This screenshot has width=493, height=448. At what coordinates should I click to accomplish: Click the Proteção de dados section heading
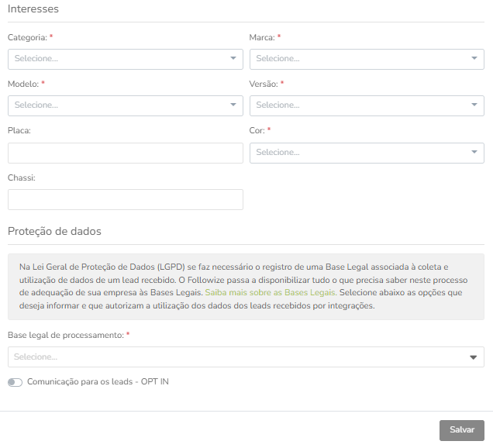(x=54, y=232)
